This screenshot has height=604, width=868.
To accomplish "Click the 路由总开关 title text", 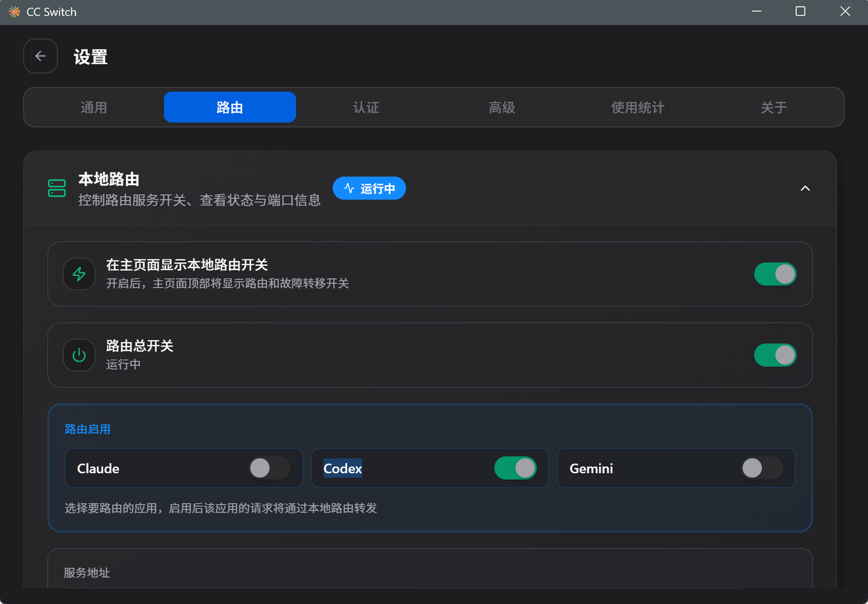I will pos(140,346).
